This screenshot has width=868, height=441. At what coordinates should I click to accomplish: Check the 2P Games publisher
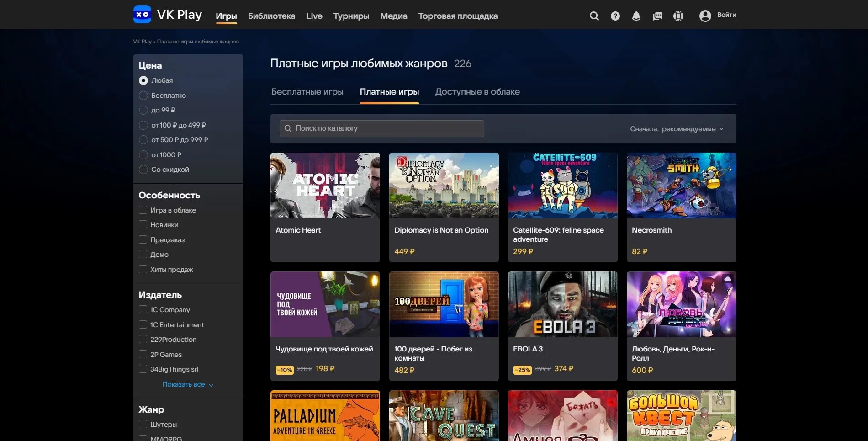(143, 354)
